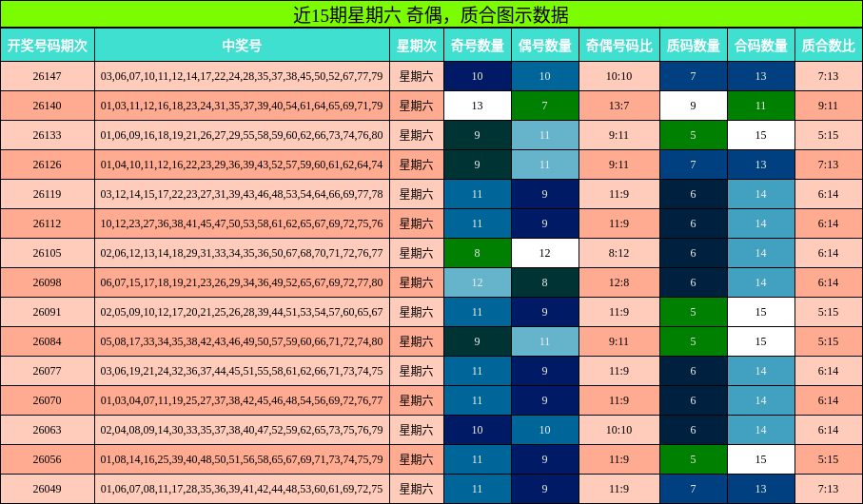Click green prime-count cell 5 in row 26056

694,459
